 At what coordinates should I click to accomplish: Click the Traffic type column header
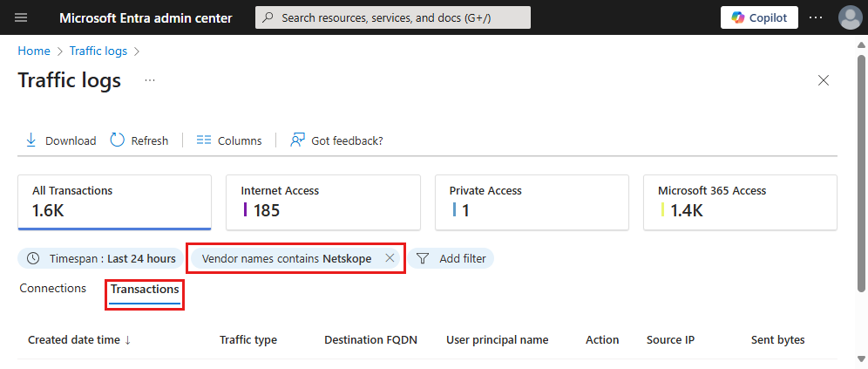[x=248, y=339]
